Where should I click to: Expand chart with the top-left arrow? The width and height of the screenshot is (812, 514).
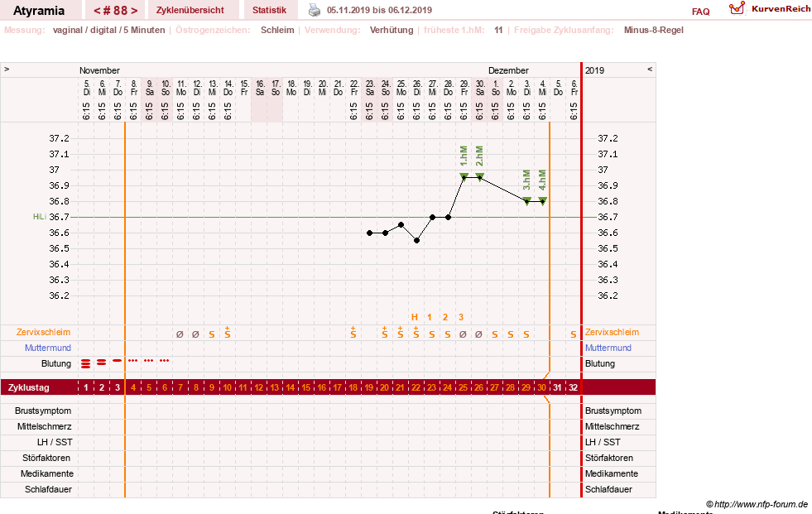tap(7, 70)
